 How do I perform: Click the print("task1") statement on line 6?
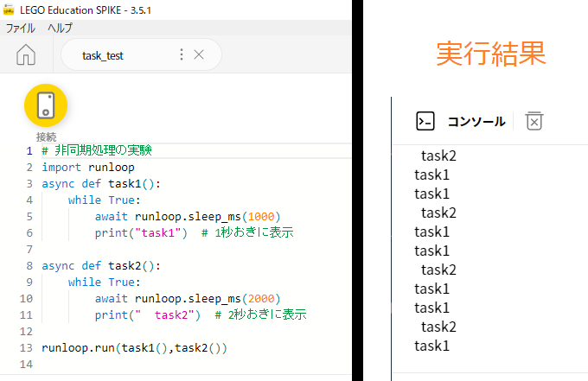click(141, 233)
